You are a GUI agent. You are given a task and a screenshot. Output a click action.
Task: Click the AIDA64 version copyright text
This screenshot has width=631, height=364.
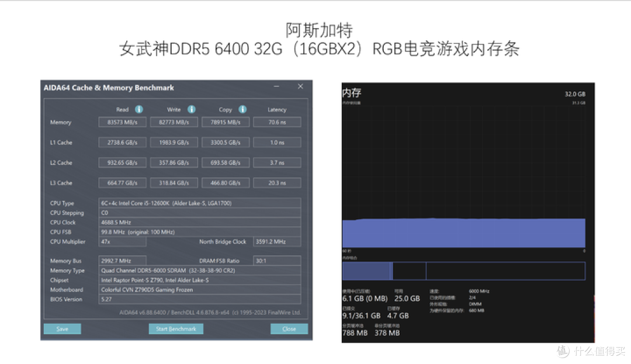pos(210,313)
